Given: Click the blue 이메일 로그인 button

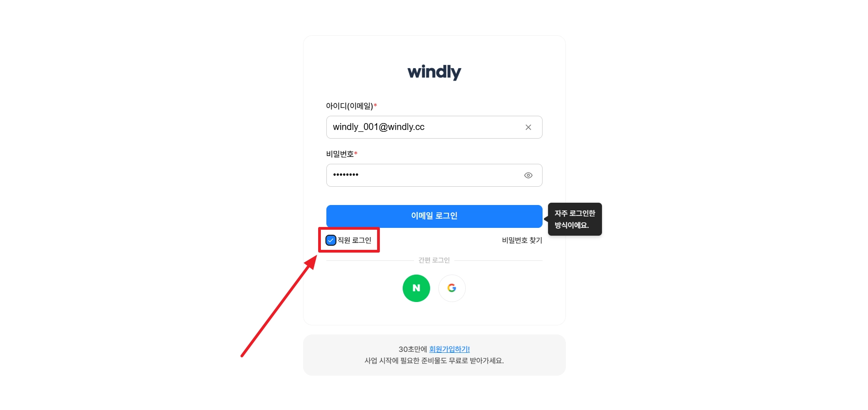Looking at the screenshot, I should (434, 216).
